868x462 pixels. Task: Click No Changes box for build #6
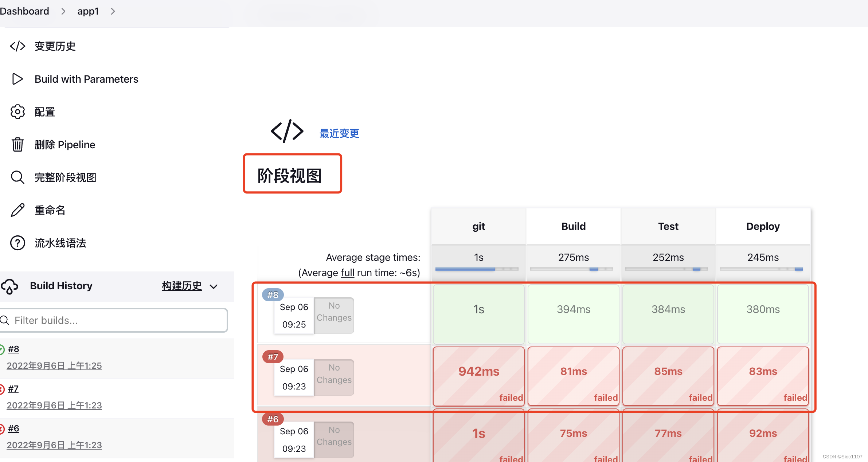point(334,439)
